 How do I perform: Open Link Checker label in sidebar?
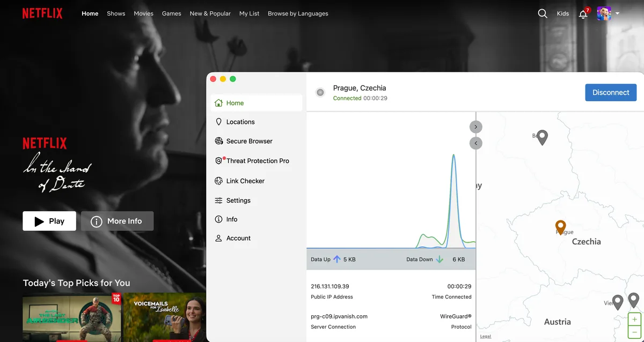(245, 181)
